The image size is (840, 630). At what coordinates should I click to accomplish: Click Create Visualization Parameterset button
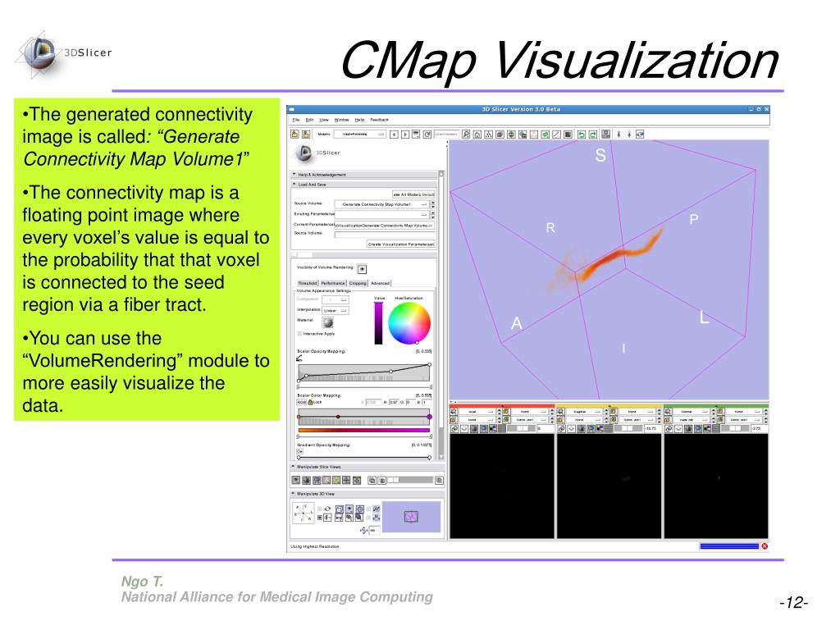(400, 244)
